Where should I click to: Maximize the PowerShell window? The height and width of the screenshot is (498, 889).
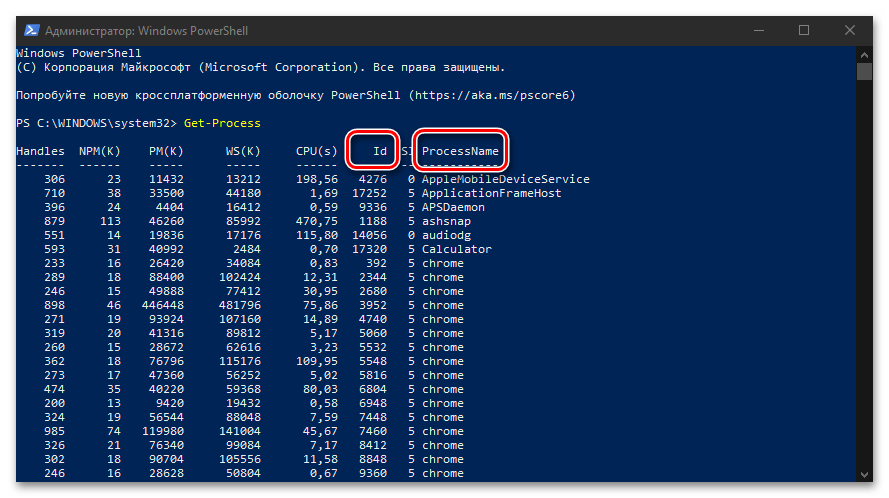coord(803,30)
